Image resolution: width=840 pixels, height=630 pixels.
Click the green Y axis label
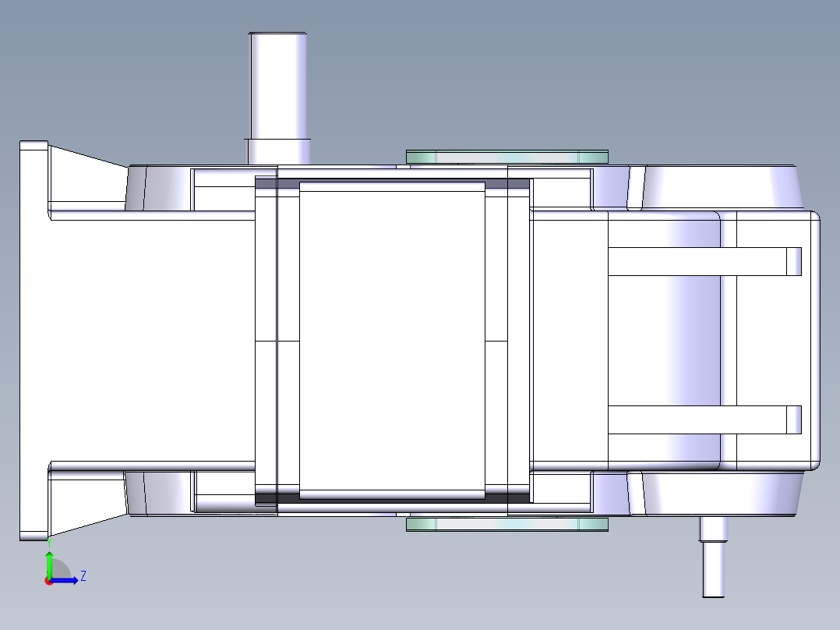[x=49, y=542]
